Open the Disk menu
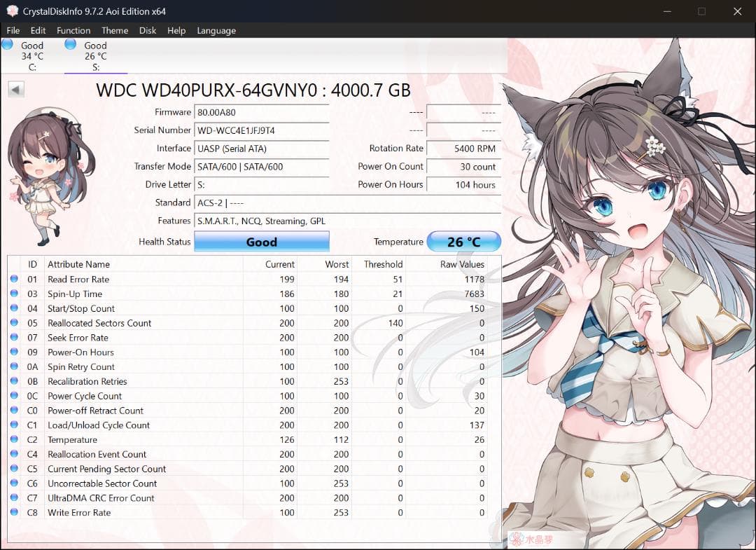 [x=148, y=30]
